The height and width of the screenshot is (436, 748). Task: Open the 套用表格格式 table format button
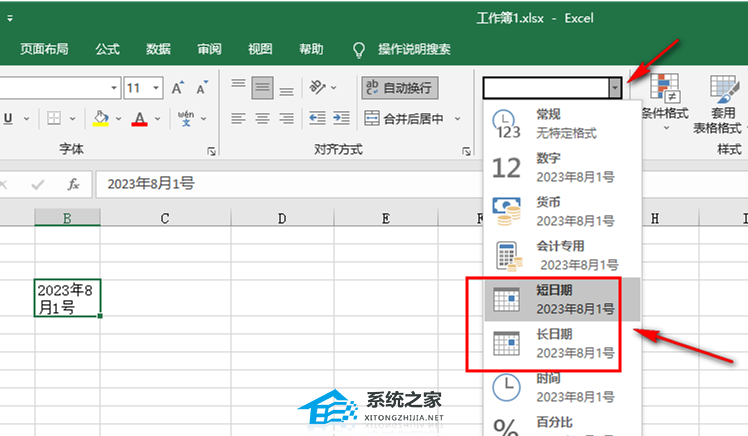coord(719,104)
